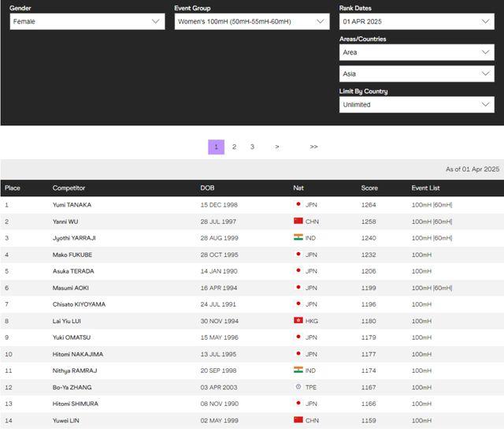Screen dimensions: 504x432
Task: Click Japan flag in Yumi TANAKA row
Action: point(298,204)
